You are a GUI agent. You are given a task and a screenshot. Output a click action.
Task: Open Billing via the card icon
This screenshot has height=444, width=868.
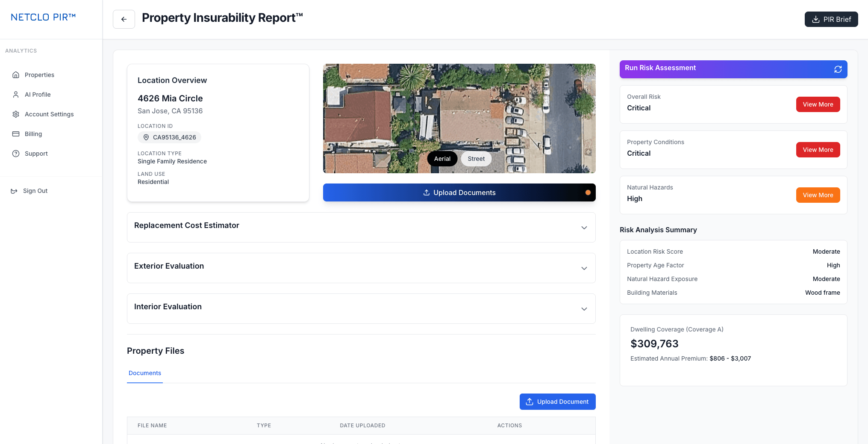tap(16, 133)
